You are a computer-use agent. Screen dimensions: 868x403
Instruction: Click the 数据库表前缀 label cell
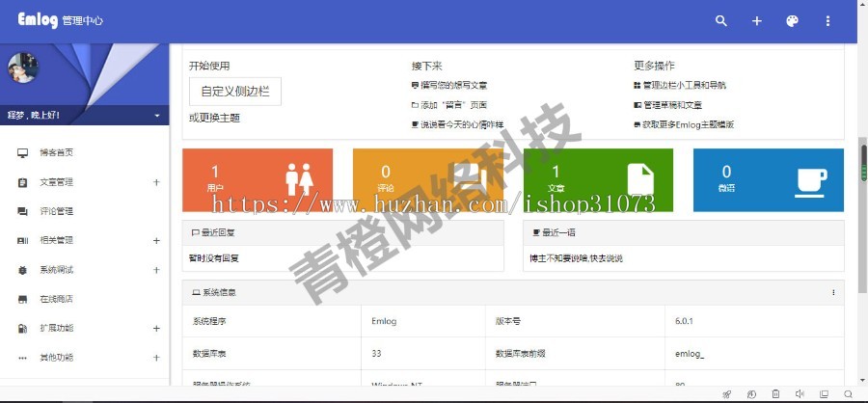(575, 353)
